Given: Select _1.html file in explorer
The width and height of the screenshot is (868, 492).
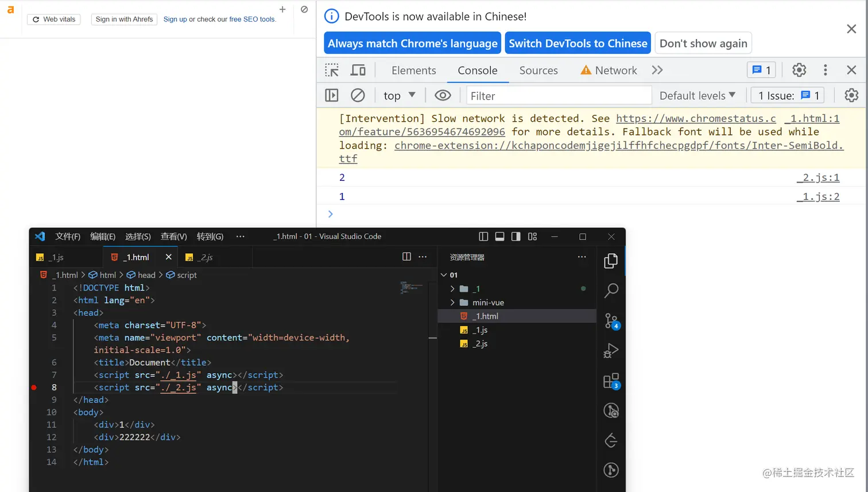Looking at the screenshot, I should tap(517, 316).
